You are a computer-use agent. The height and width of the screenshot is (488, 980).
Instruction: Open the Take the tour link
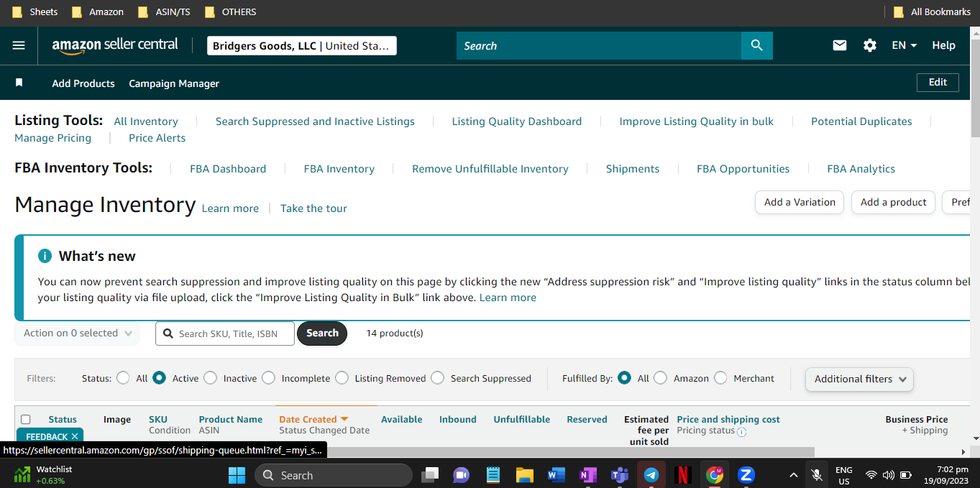coord(313,208)
